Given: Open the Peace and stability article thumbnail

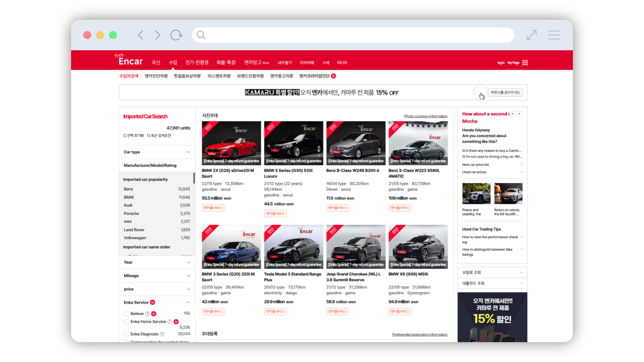Looking at the screenshot, I should [x=476, y=193].
